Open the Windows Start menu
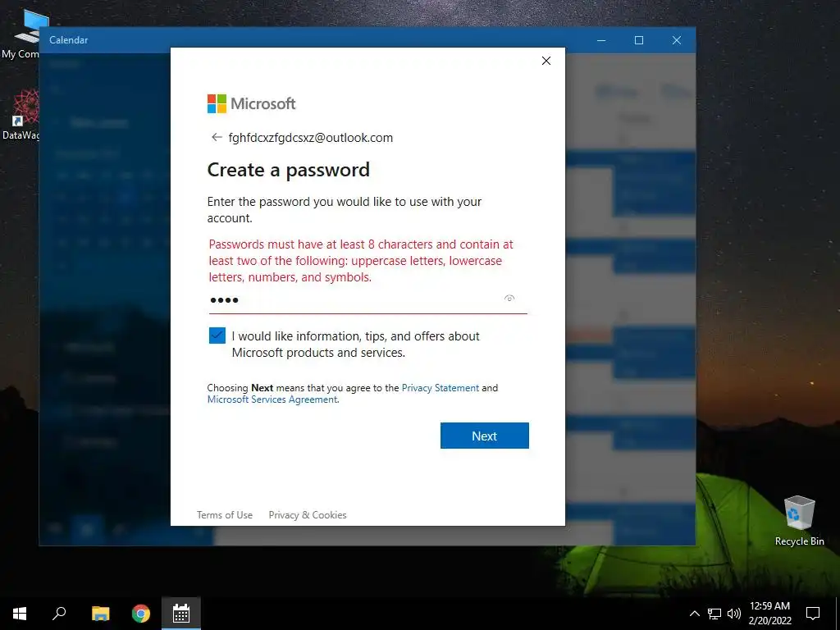Image resolution: width=840 pixels, height=630 pixels. pyautogui.click(x=20, y=614)
